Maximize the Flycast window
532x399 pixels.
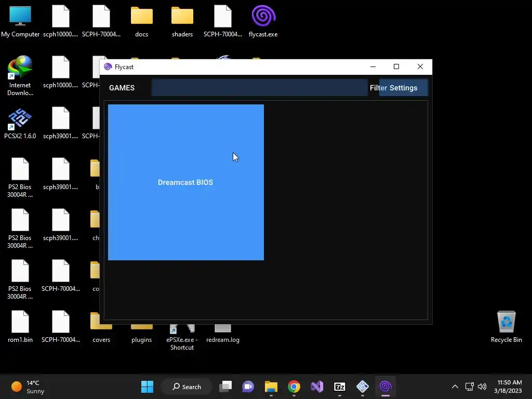click(x=396, y=67)
